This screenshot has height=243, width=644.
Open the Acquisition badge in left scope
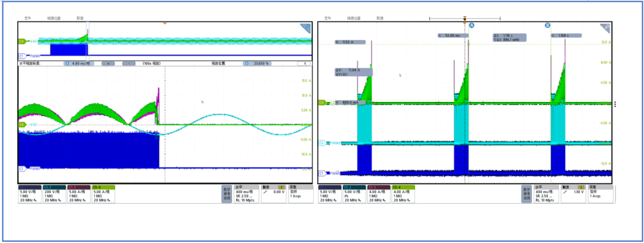pyautogui.click(x=300, y=194)
